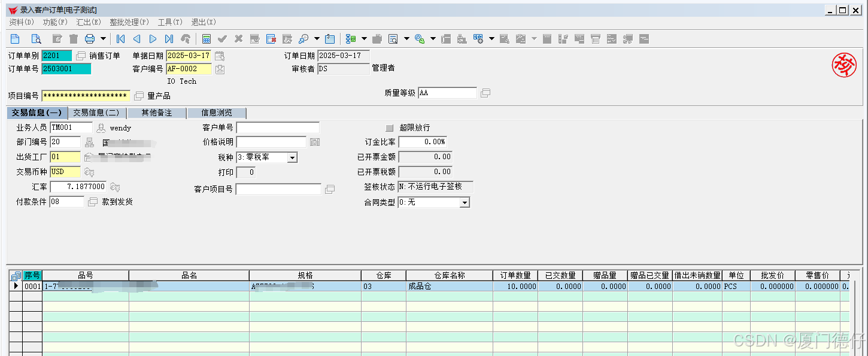868x356 pixels.
Task: Click exchange rate icon beside 7.1877000
Action: pyautogui.click(x=116, y=187)
